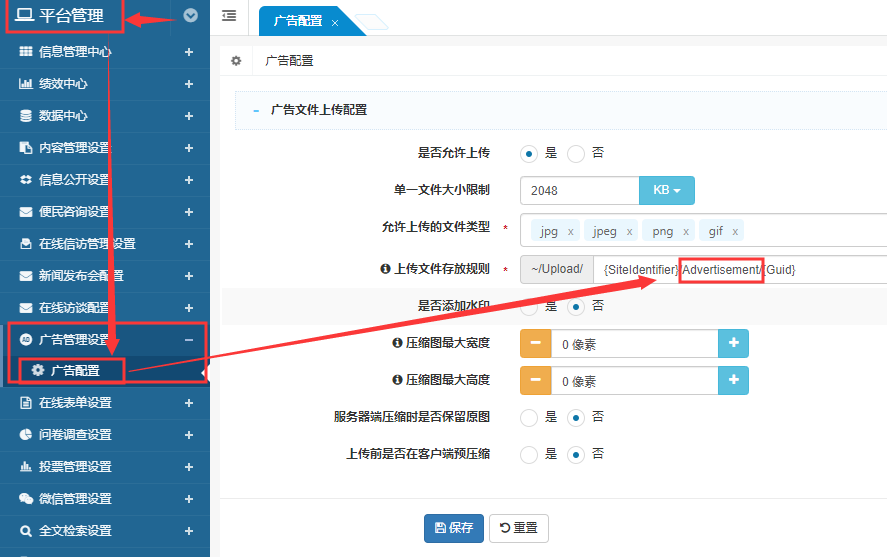Open the 广告配置 submenu item
Viewport: 887px width, 557px height.
75,370
